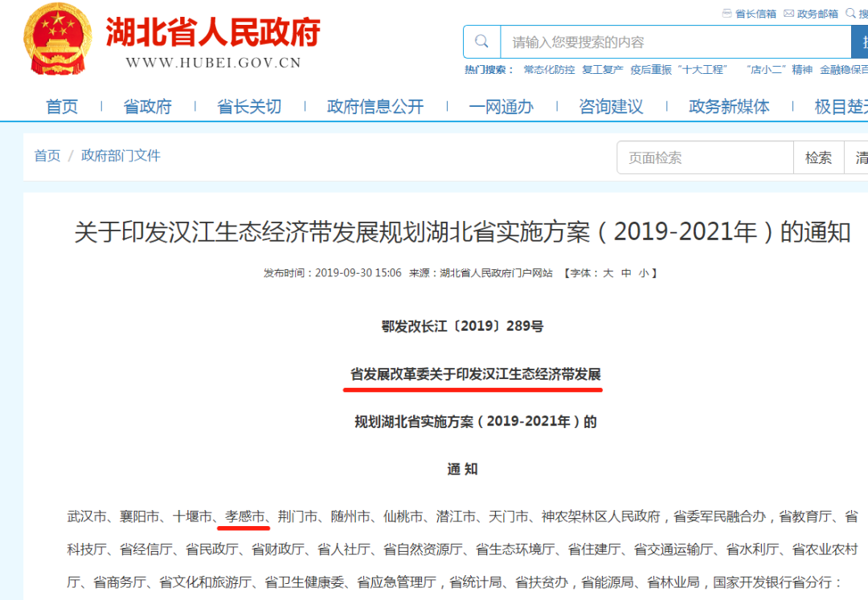
Task: Open the 咨询建议 navigation item
Action: [x=611, y=106]
